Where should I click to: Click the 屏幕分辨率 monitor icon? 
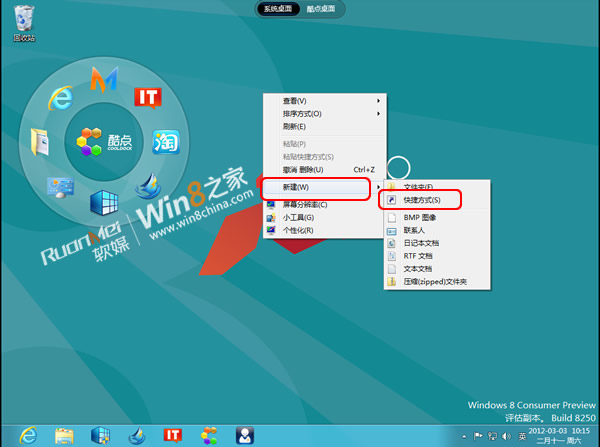(x=271, y=205)
